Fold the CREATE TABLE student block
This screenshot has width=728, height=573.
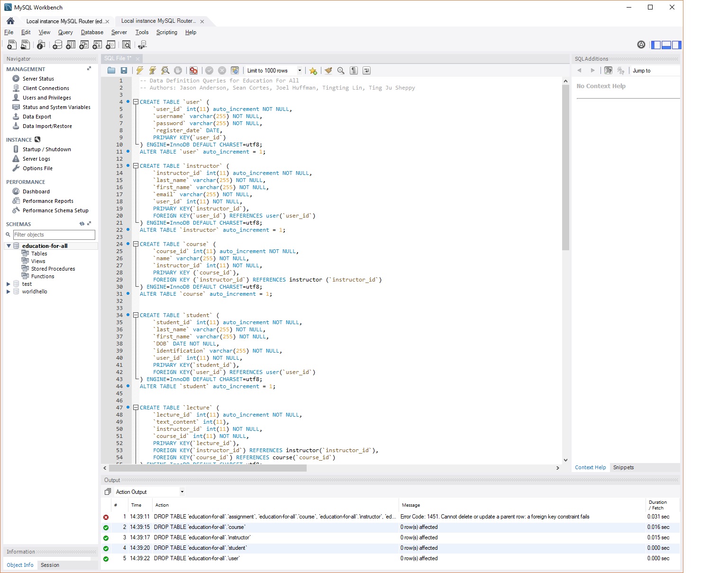[136, 315]
